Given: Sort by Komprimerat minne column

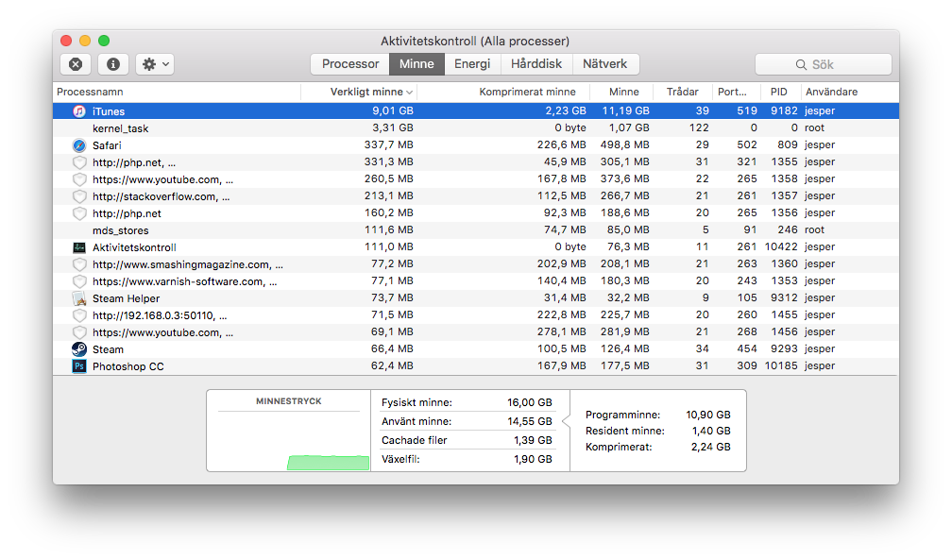Looking at the screenshot, I should 502,92.
